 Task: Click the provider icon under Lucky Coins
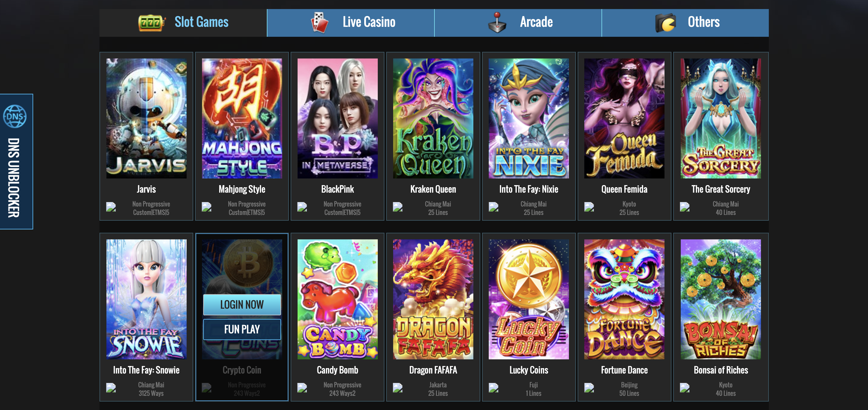click(x=494, y=388)
